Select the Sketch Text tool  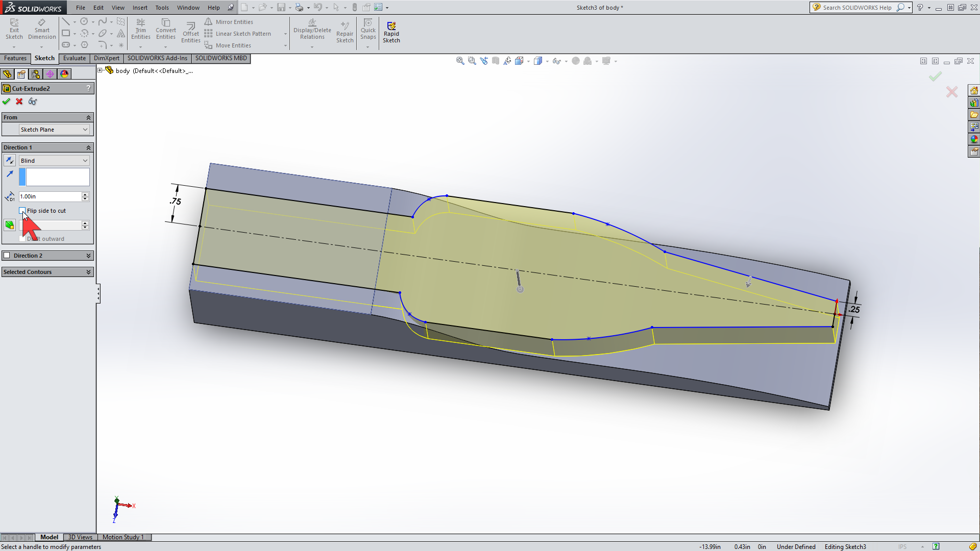[121, 33]
